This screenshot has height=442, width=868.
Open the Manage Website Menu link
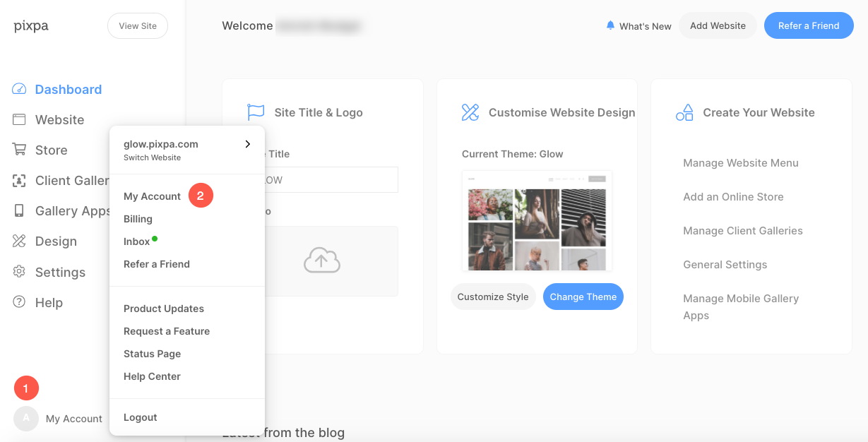click(740, 163)
